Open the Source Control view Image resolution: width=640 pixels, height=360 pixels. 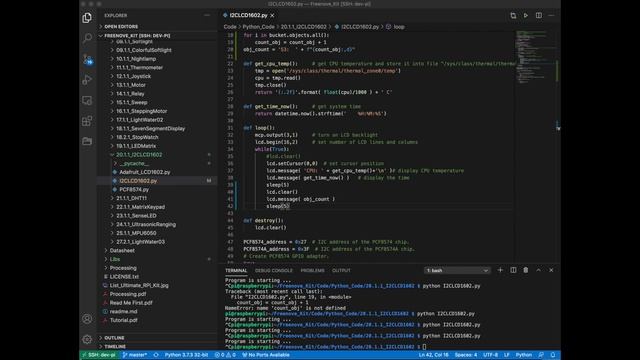(x=87, y=59)
